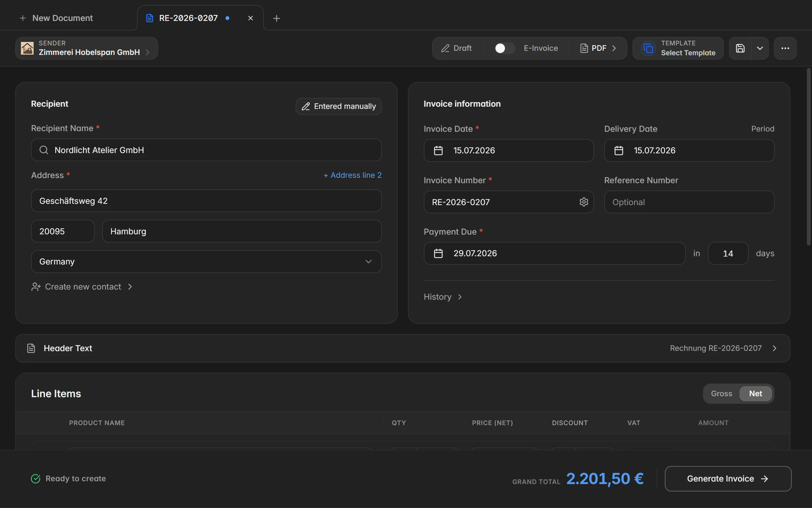This screenshot has width=812, height=508.
Task: Click the Rechnung RE-2026-0207 header text value
Action: tap(715, 348)
